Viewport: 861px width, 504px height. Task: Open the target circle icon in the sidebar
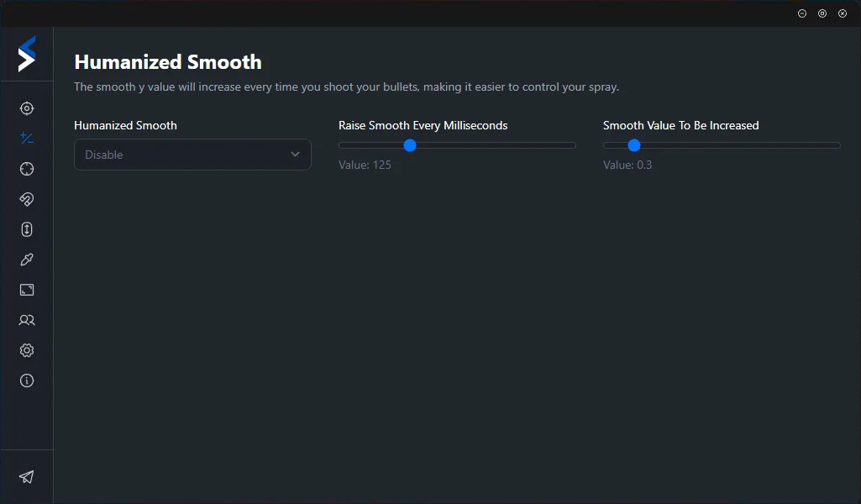[x=27, y=108]
